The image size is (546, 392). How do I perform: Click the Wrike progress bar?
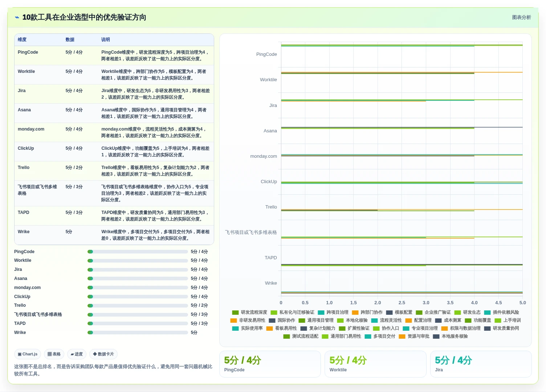[138, 333]
